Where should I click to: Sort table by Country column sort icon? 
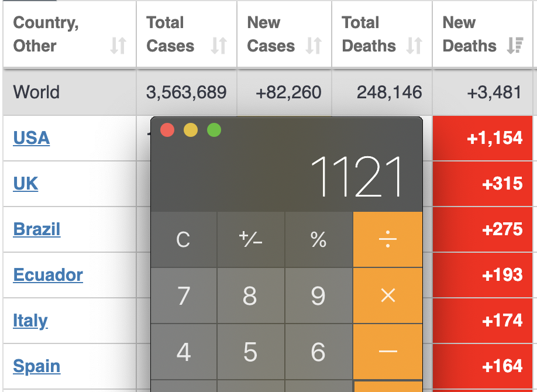[x=118, y=46]
